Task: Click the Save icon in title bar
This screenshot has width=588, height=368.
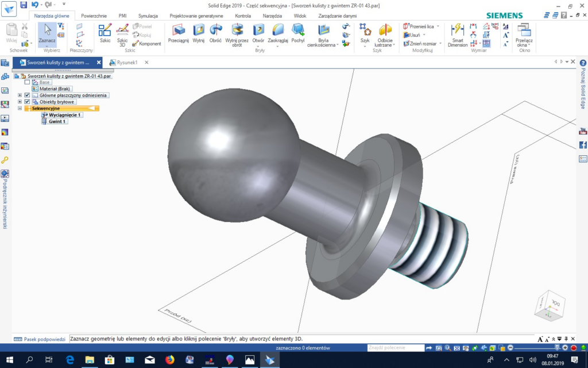Action: (24, 5)
